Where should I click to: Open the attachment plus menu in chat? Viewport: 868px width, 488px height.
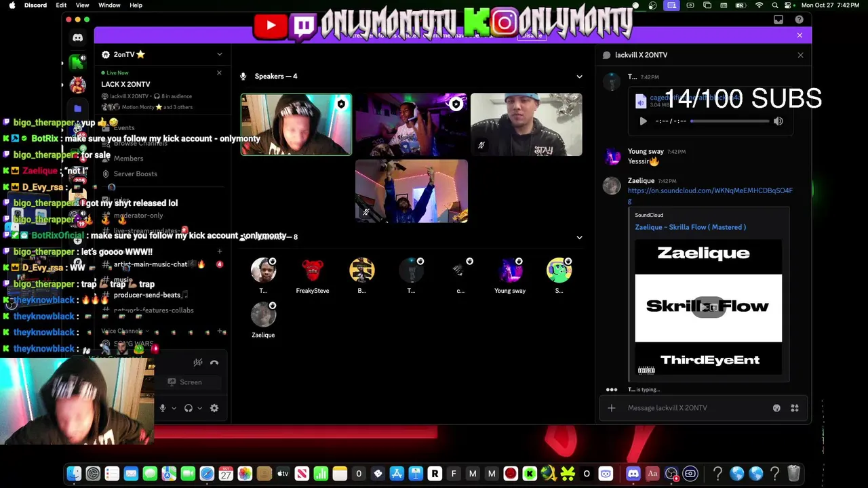click(x=611, y=408)
